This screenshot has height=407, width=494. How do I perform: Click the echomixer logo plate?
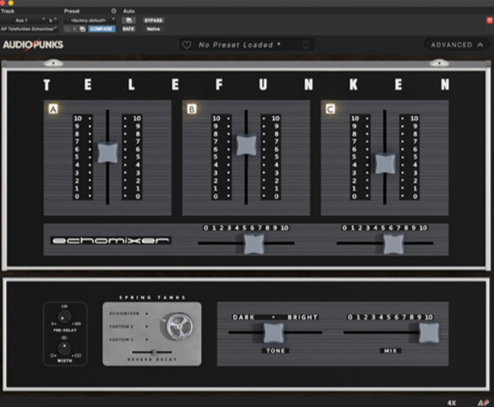111,240
